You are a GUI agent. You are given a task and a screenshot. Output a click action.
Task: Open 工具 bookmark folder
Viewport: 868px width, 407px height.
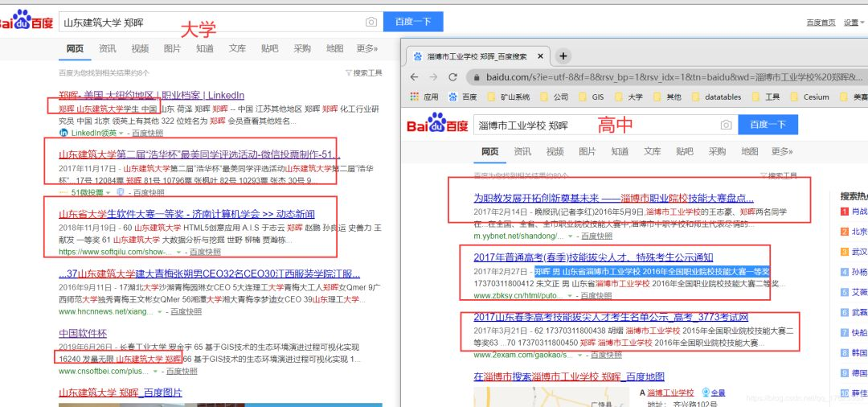(x=766, y=97)
